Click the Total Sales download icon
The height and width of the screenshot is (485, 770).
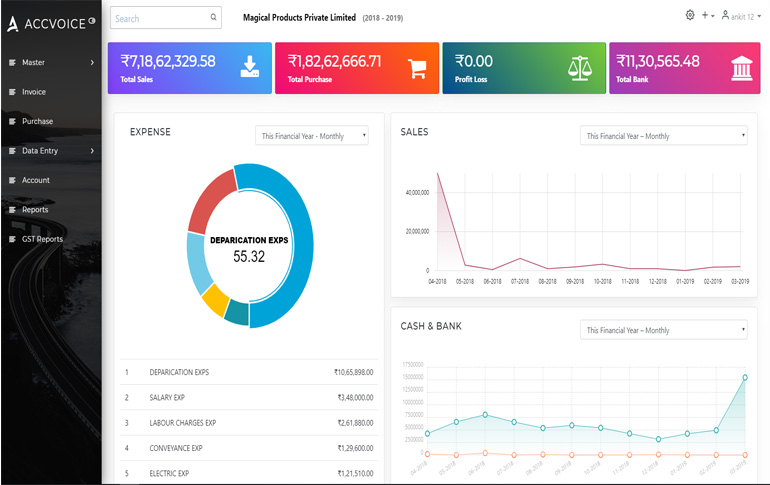tap(250, 67)
